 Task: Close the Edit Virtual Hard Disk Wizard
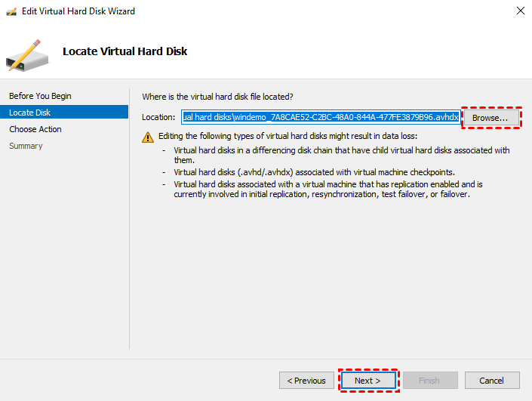520,11
